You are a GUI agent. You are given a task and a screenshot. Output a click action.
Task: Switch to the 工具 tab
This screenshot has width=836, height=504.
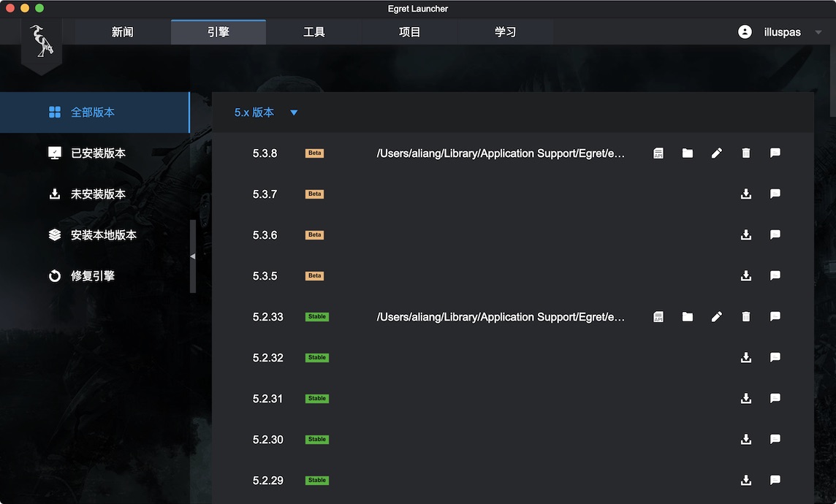(x=314, y=32)
